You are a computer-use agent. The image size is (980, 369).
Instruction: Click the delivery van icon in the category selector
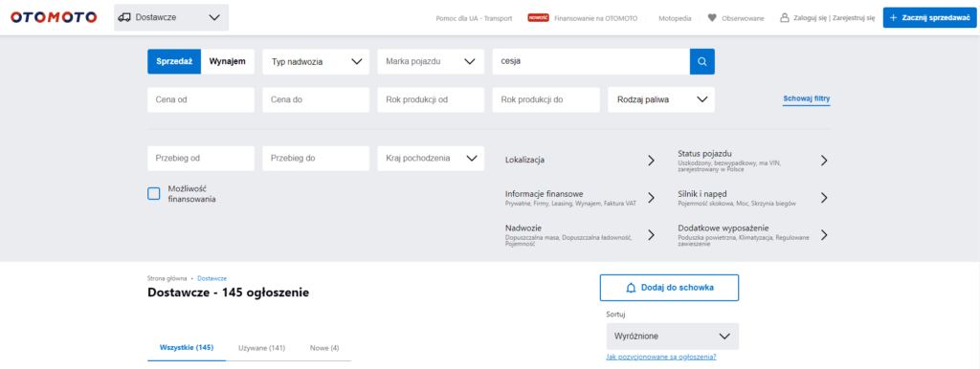click(x=123, y=17)
